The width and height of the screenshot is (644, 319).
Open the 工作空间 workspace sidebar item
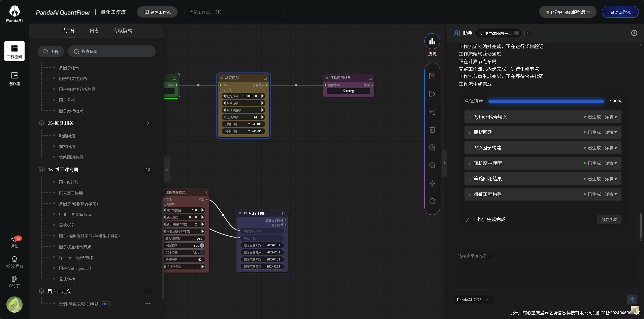[x=14, y=51]
